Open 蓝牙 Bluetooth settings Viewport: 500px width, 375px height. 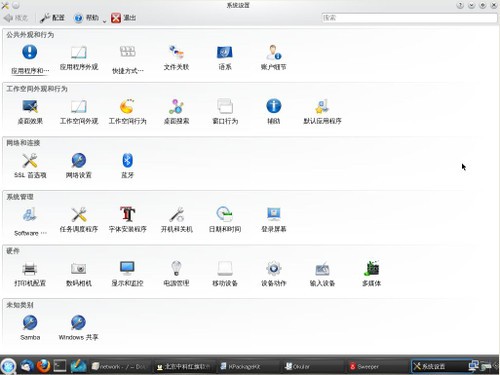(x=128, y=165)
